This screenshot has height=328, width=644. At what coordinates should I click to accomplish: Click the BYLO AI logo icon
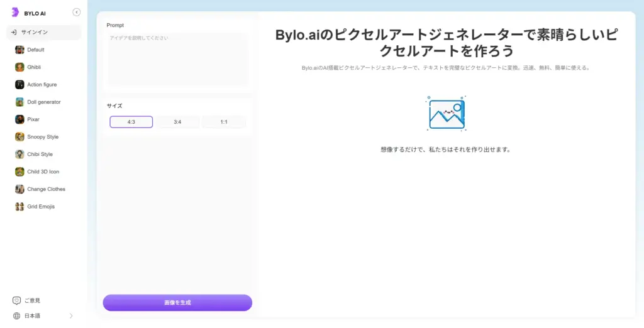tap(15, 13)
